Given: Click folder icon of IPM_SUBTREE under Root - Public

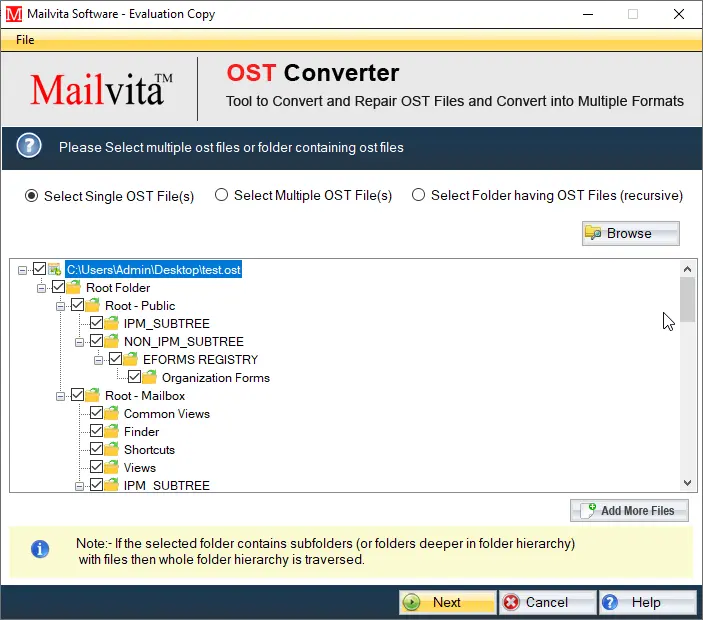Looking at the screenshot, I should click(x=111, y=323).
